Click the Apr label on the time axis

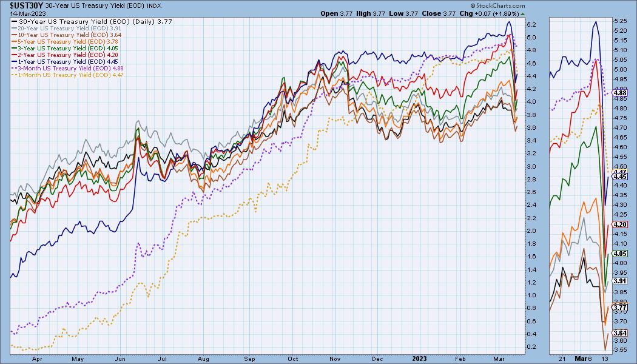tap(37, 359)
